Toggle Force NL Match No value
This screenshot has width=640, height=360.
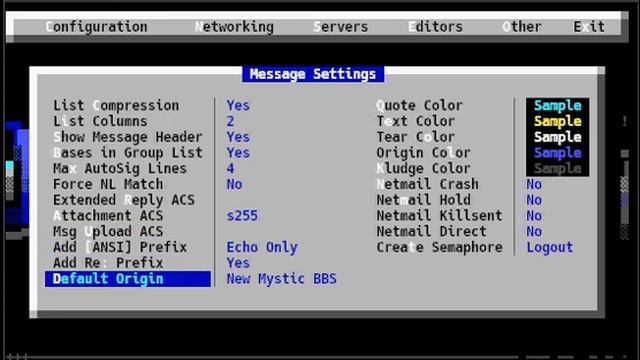pyautogui.click(x=234, y=184)
